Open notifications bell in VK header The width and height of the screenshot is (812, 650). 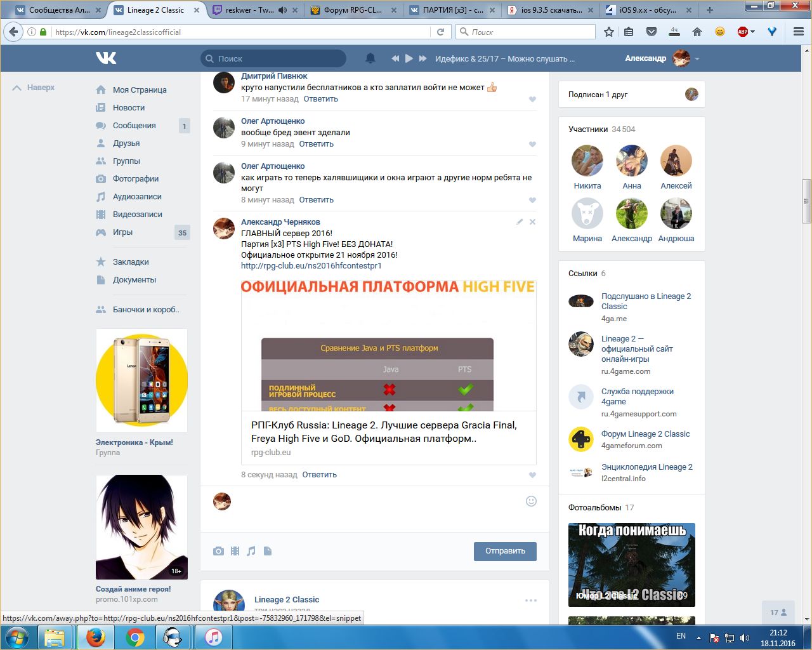coord(370,58)
